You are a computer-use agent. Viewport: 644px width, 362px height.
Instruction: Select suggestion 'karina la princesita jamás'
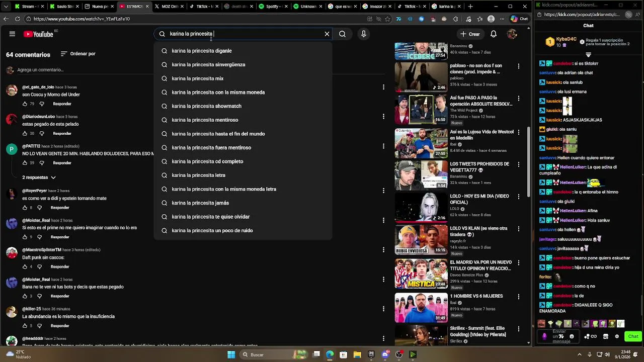(x=243, y=203)
